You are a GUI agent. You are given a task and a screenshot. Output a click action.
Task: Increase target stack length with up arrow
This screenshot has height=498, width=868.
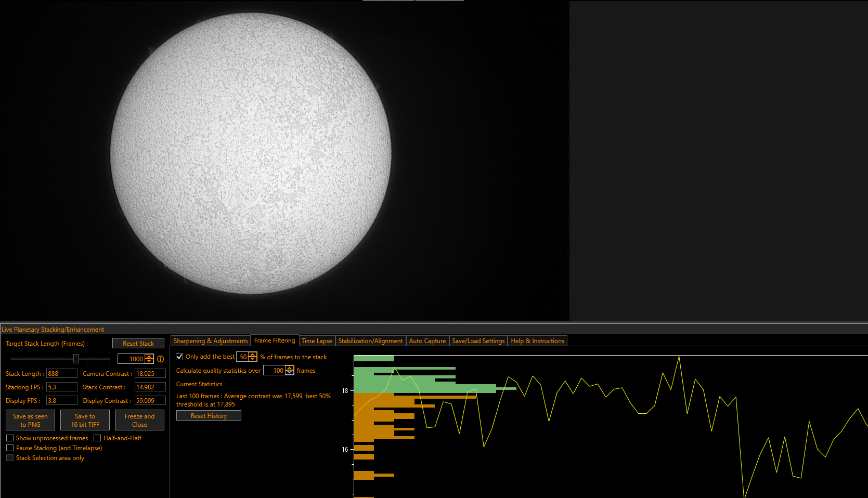(149, 357)
